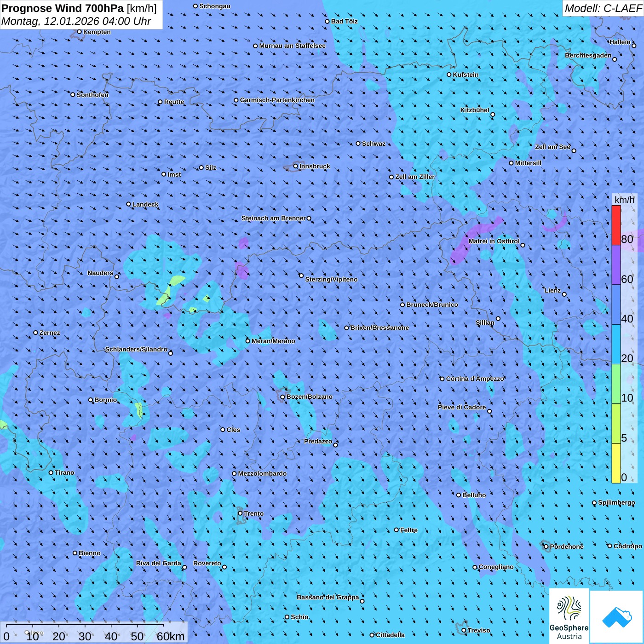Click the green 10 km/h legend swatch
The height and width of the screenshot is (644, 644).
point(616,384)
